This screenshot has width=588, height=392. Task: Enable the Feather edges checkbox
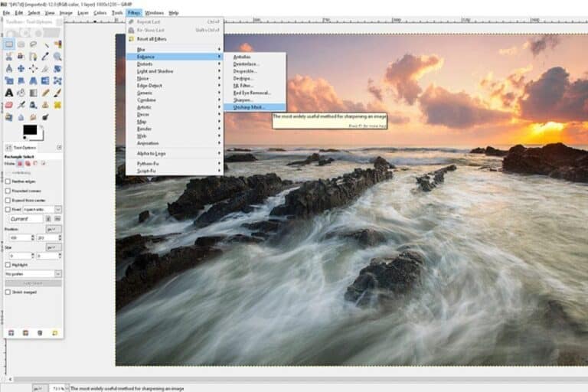click(x=8, y=181)
